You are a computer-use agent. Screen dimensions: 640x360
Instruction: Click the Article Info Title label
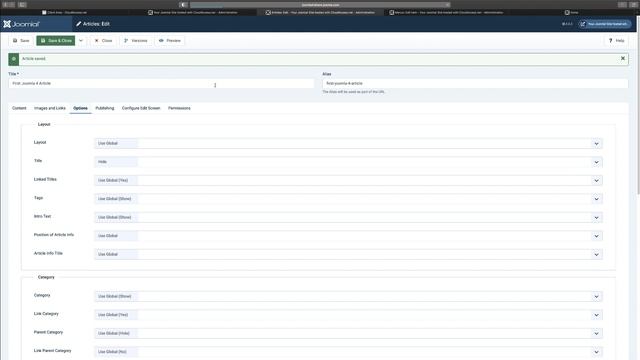click(48, 253)
